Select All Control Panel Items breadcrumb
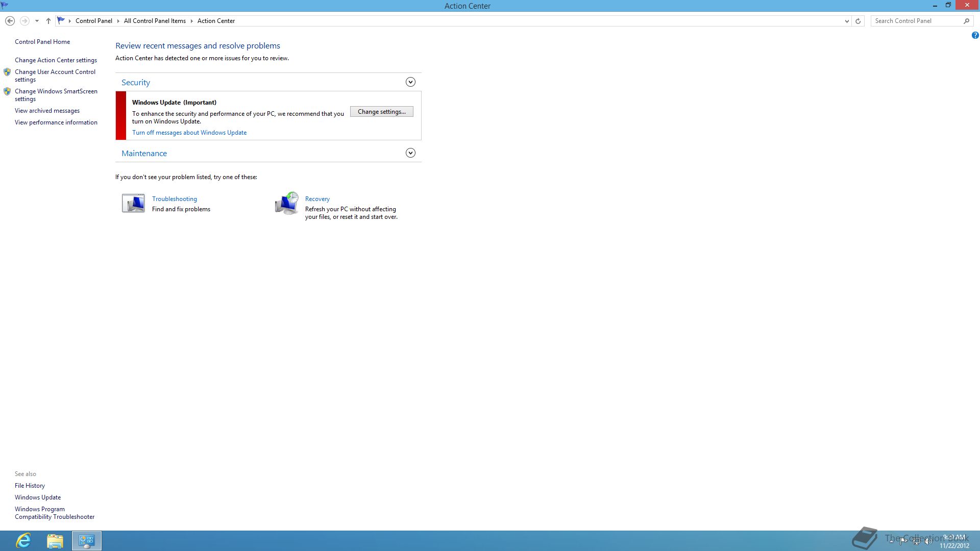 coord(155,21)
